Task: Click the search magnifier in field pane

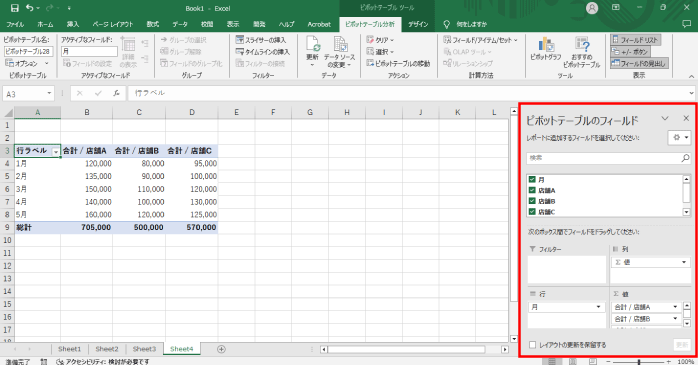Action: (685, 158)
